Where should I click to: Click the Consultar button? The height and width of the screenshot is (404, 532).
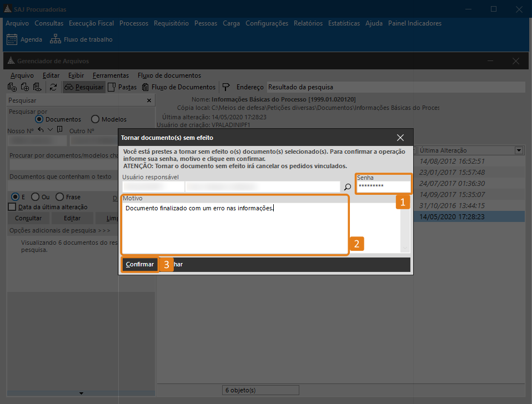(x=28, y=219)
